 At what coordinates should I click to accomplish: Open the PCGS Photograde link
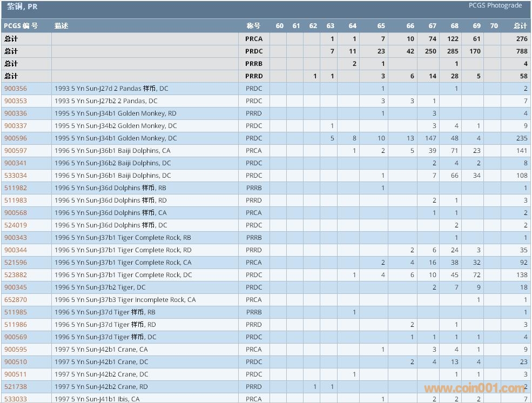click(x=495, y=5)
